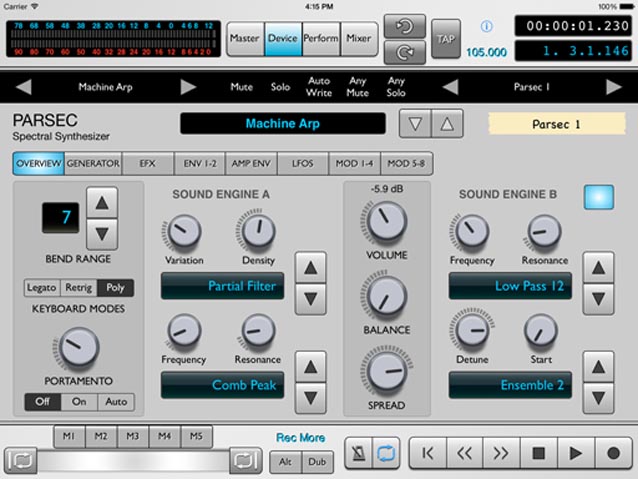Select Legato keyboard mode
The width and height of the screenshot is (638, 479).
[x=42, y=288]
